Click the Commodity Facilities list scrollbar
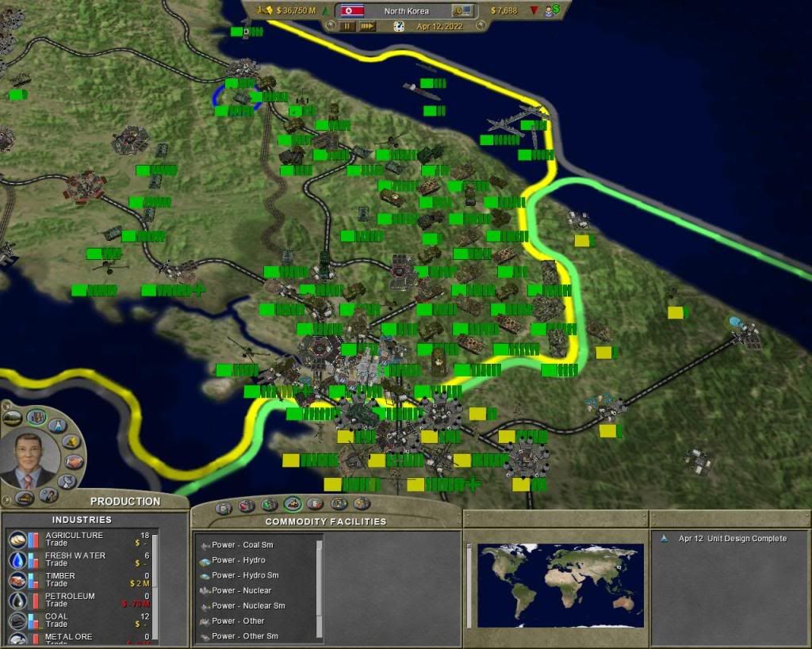 (x=319, y=589)
